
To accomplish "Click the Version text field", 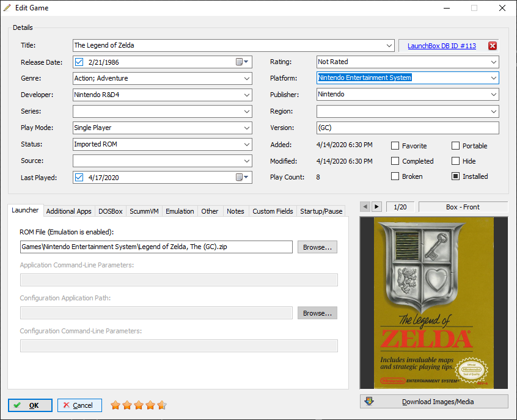I will click(408, 128).
